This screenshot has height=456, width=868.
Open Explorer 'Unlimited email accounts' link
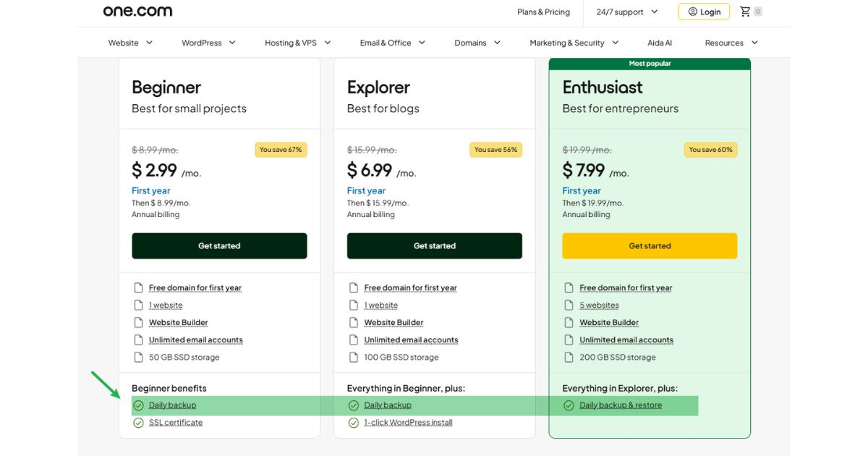(412, 339)
